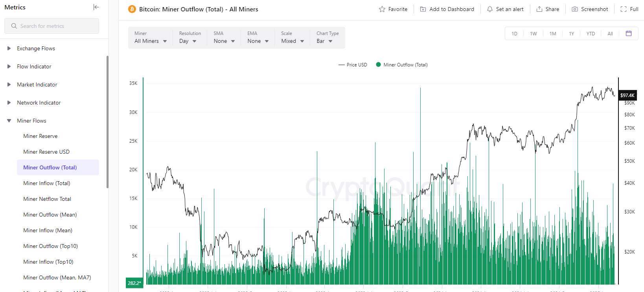The width and height of the screenshot is (644, 292).
Task: Open Miner Reserve metric
Action: click(40, 136)
